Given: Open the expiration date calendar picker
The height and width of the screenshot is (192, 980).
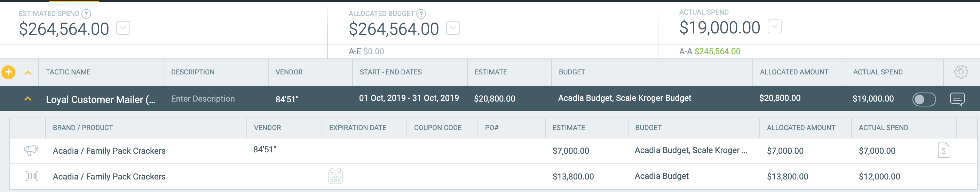Looking at the screenshot, I should (335, 176).
